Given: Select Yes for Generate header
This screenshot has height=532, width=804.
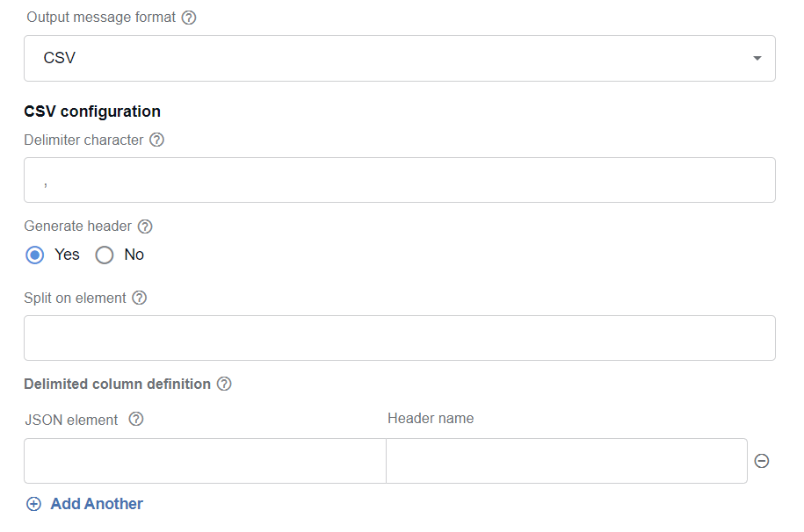Looking at the screenshot, I should coord(35,255).
